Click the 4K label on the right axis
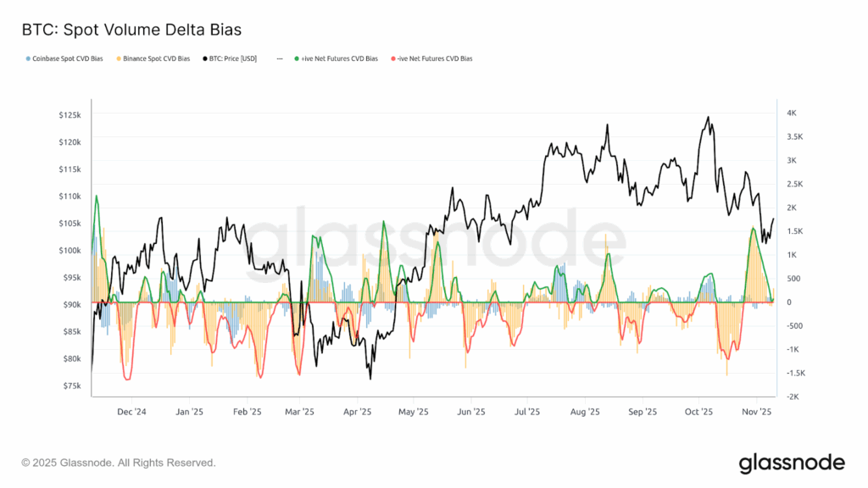This screenshot has width=868, height=488. click(791, 113)
